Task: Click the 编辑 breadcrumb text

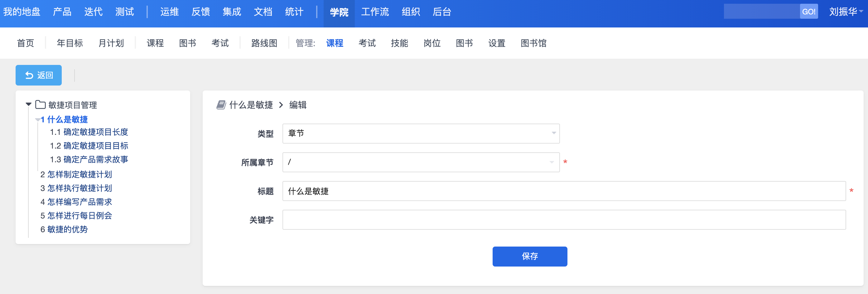Action: (298, 105)
